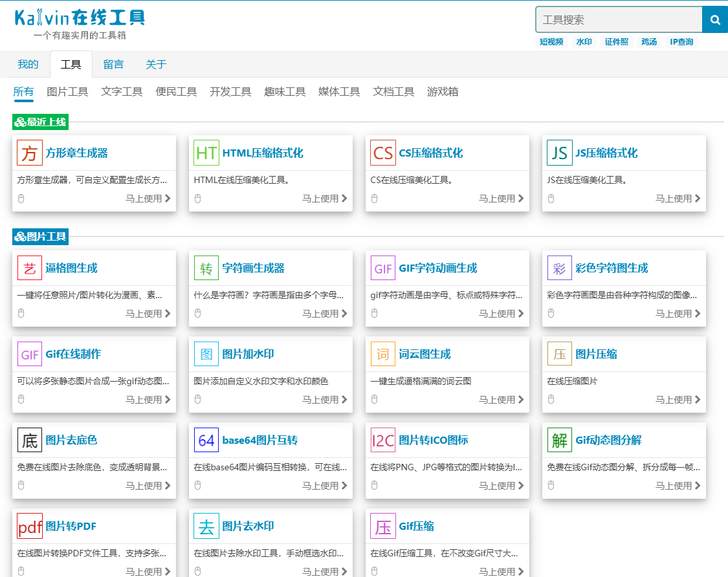Screen dimensions: 728x577
Task: Select the 媒体工具 category
Action: [339, 91]
